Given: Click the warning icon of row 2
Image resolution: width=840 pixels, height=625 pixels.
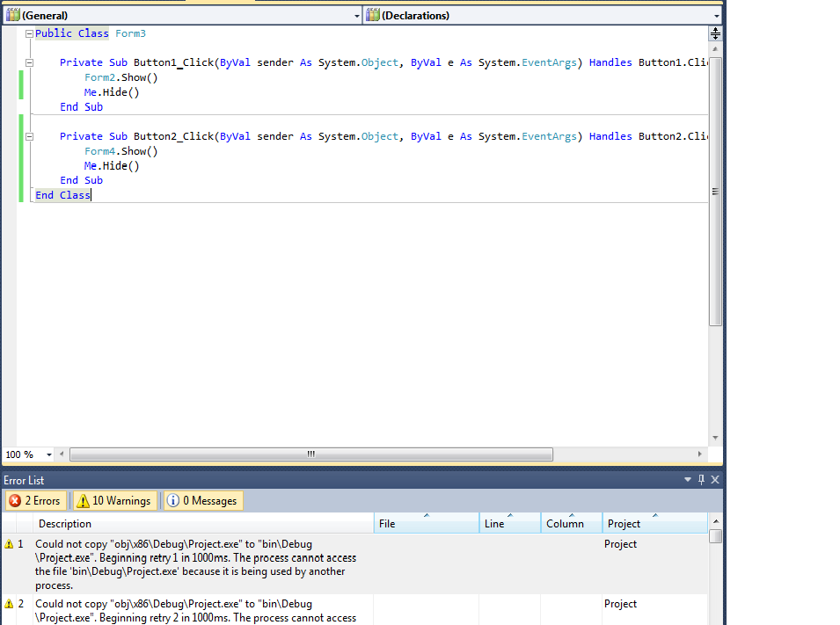Looking at the screenshot, I should (9, 604).
